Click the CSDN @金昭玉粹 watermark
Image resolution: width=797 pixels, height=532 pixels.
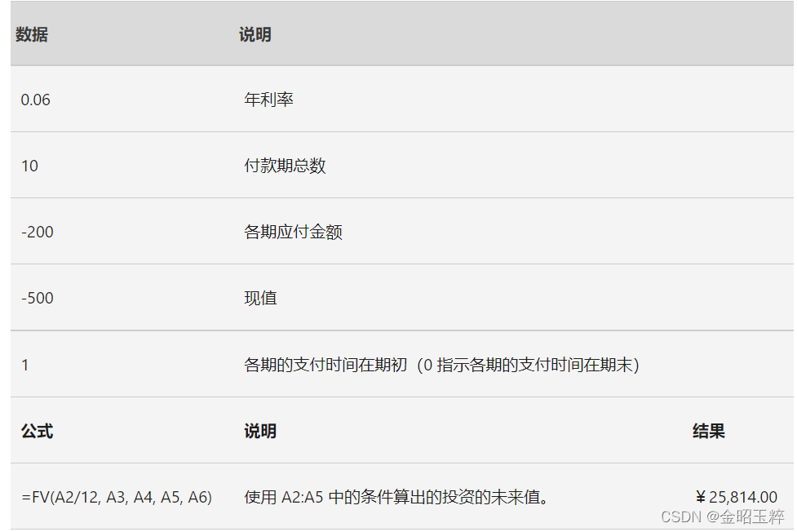click(x=722, y=516)
